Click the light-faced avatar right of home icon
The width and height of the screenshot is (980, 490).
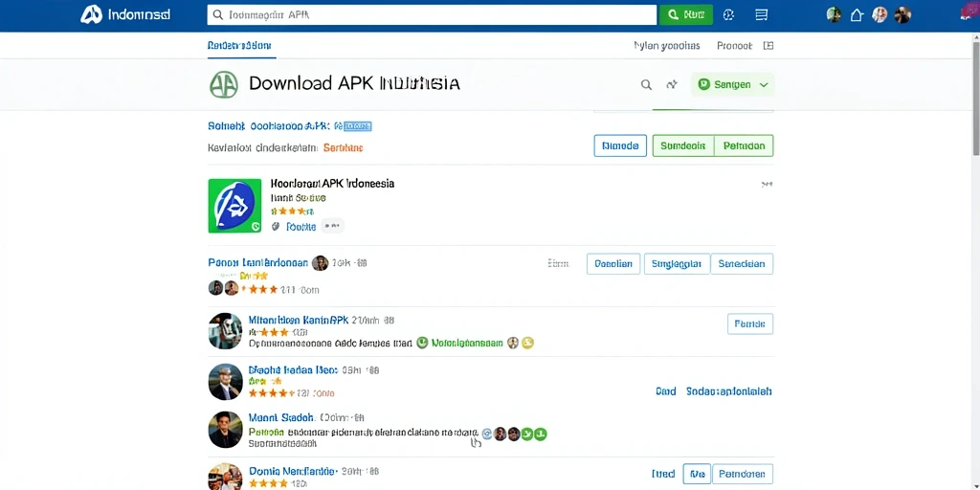(x=880, y=15)
